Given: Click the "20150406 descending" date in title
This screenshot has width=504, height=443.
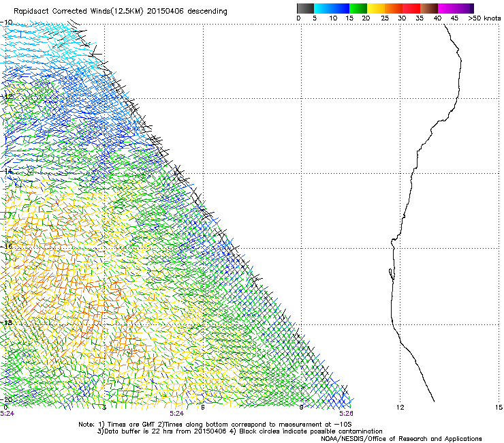Looking at the screenshot, I should [x=187, y=12].
